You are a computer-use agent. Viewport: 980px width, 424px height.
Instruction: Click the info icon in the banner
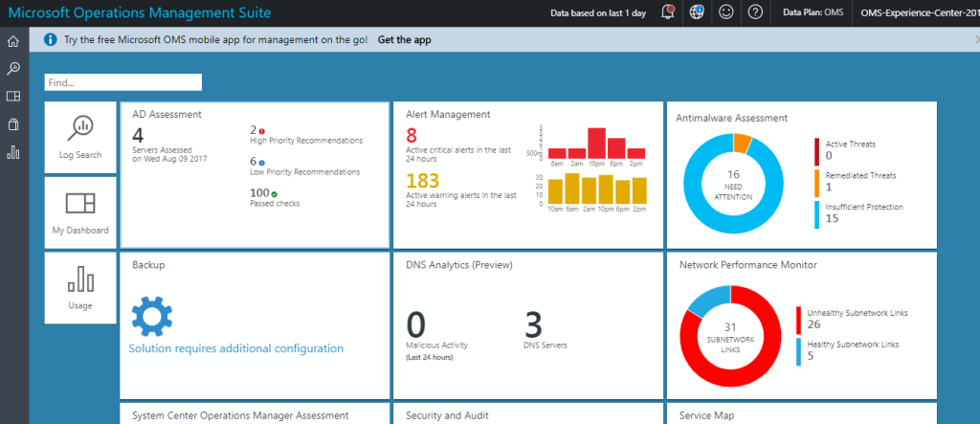[51, 40]
